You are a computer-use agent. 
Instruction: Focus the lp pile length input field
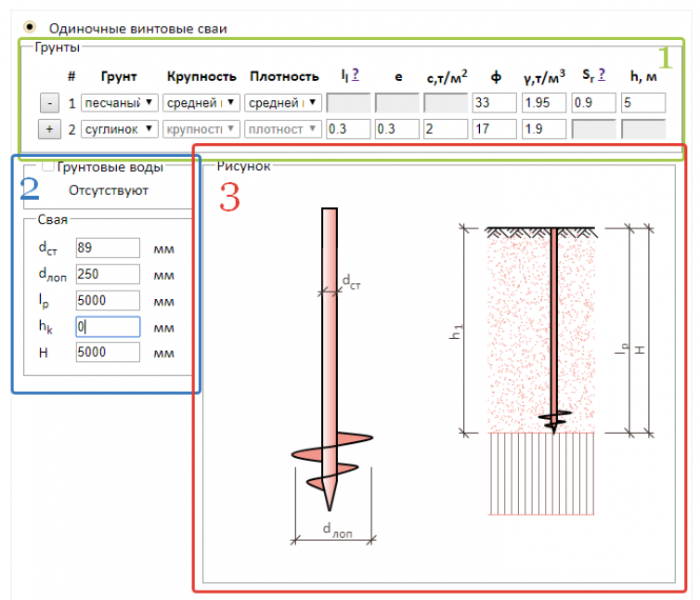point(108,300)
